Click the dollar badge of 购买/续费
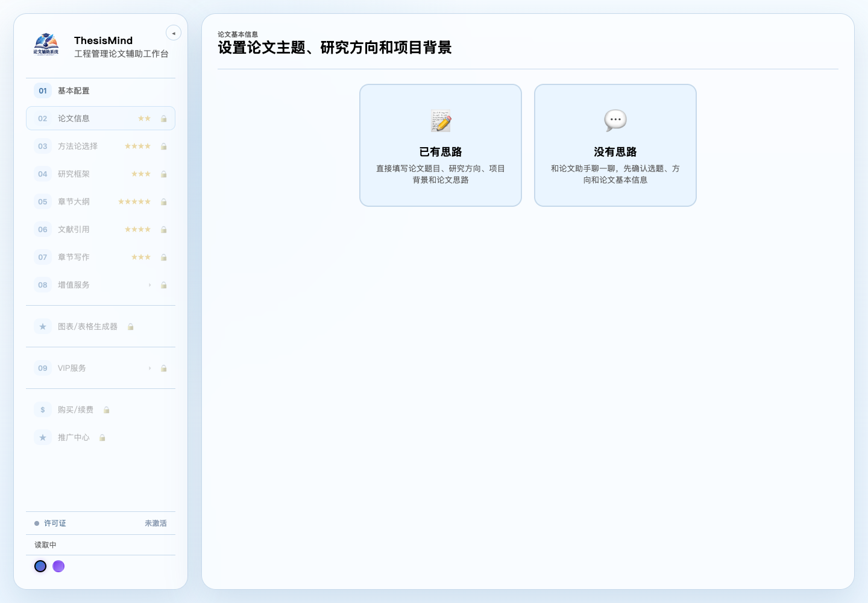 coord(43,409)
